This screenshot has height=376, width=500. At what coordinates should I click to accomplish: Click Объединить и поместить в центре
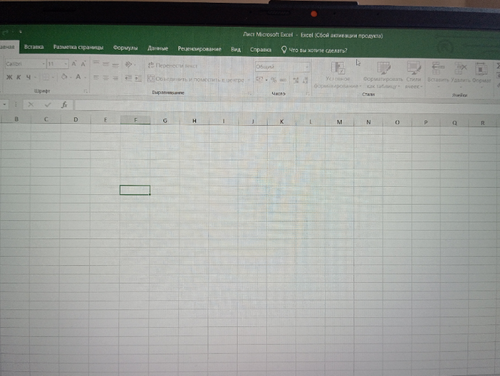[x=196, y=79]
